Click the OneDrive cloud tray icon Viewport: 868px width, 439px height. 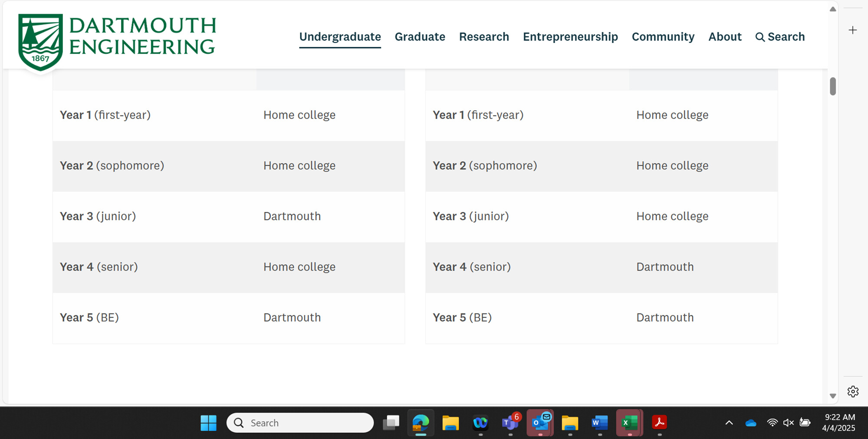750,422
